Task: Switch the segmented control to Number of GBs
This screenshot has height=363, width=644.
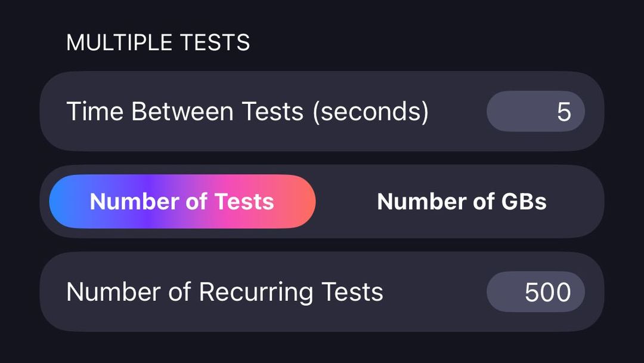Action: coord(462,201)
